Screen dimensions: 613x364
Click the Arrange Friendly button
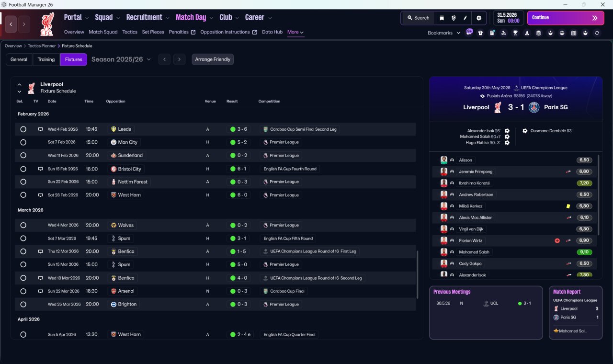point(213,59)
